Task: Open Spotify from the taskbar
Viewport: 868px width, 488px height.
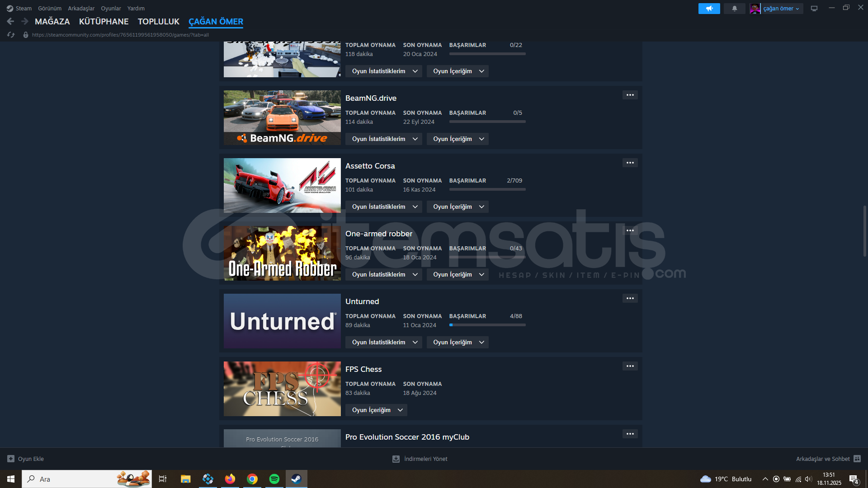Action: (x=274, y=479)
